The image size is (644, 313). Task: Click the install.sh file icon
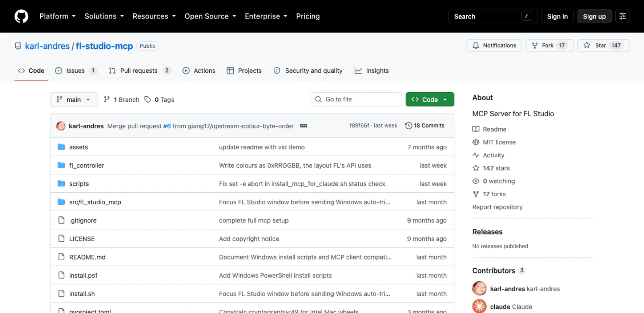tap(61, 294)
